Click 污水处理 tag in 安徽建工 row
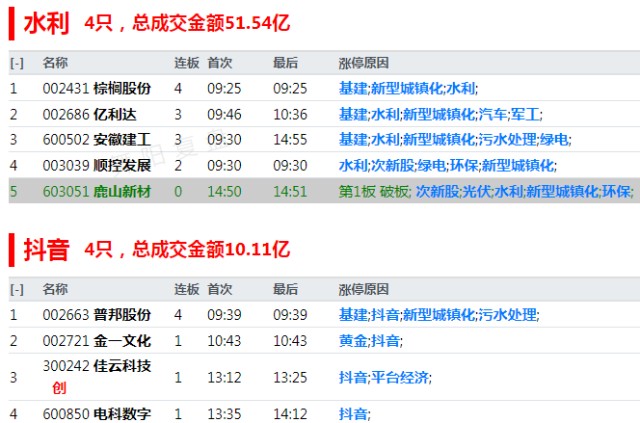The image size is (640, 423). tap(507, 140)
